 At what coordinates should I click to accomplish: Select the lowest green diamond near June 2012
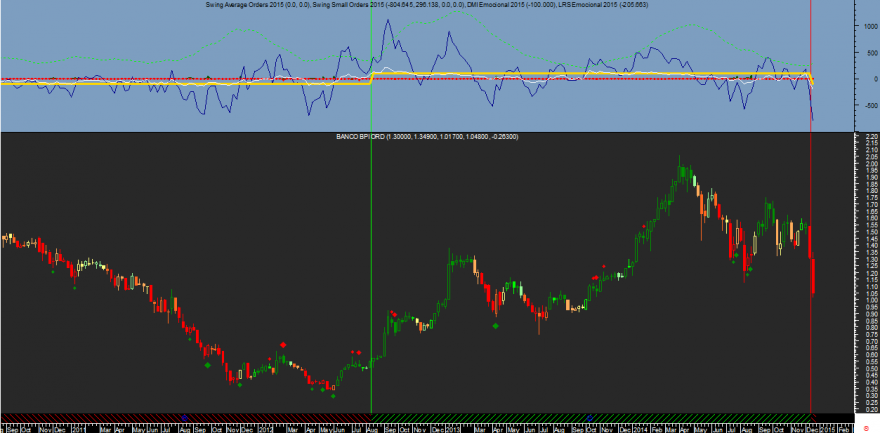pyautogui.click(x=333, y=396)
